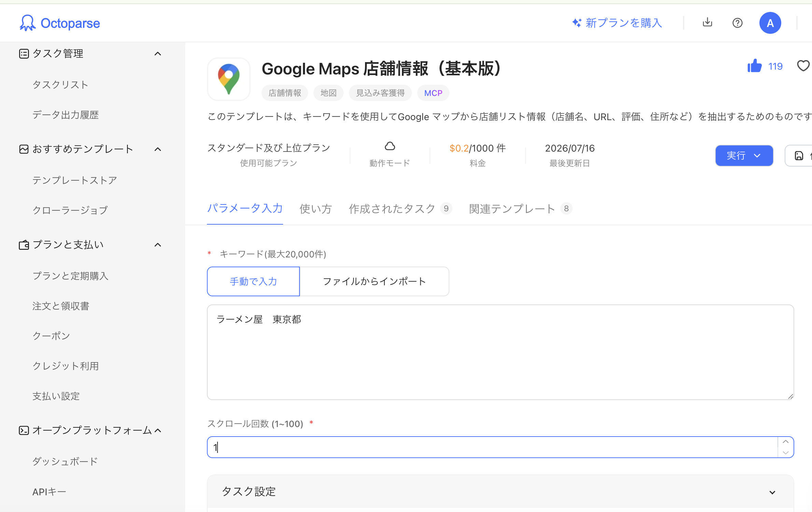
Task: Open the account avatar 'A'
Action: click(x=770, y=23)
